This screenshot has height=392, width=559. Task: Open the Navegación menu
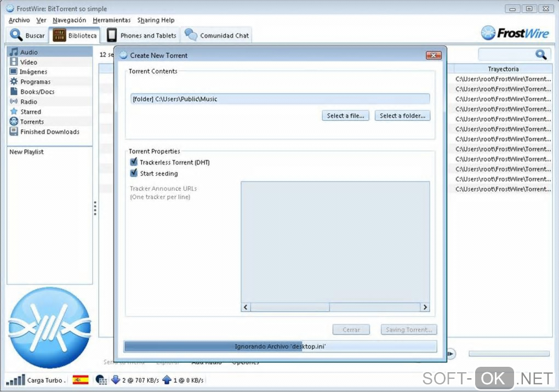coord(69,20)
